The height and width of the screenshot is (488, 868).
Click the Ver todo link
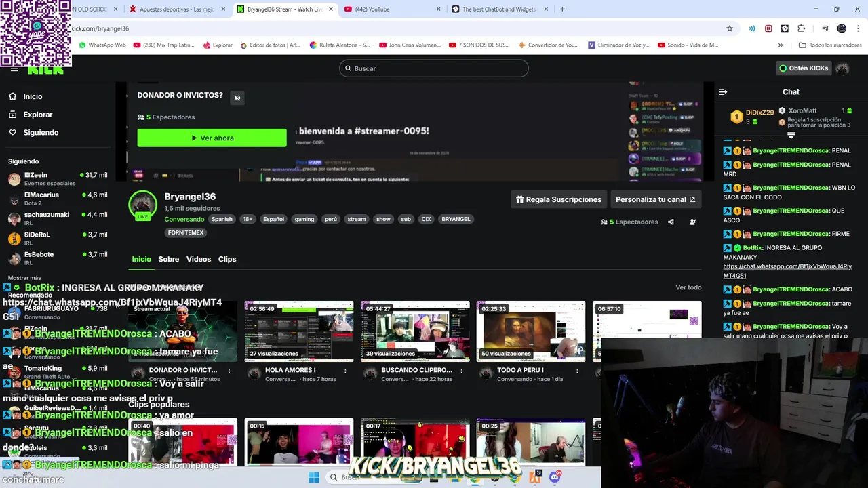tap(688, 287)
